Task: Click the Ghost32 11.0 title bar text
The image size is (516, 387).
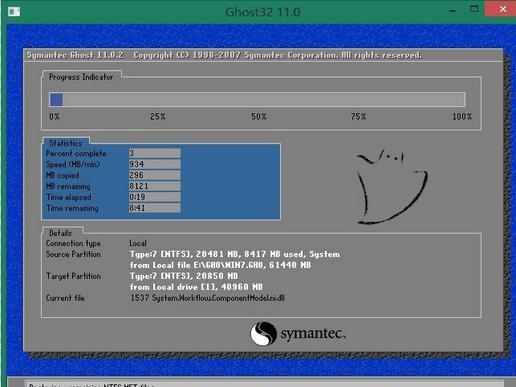Action: pyautogui.click(x=263, y=12)
